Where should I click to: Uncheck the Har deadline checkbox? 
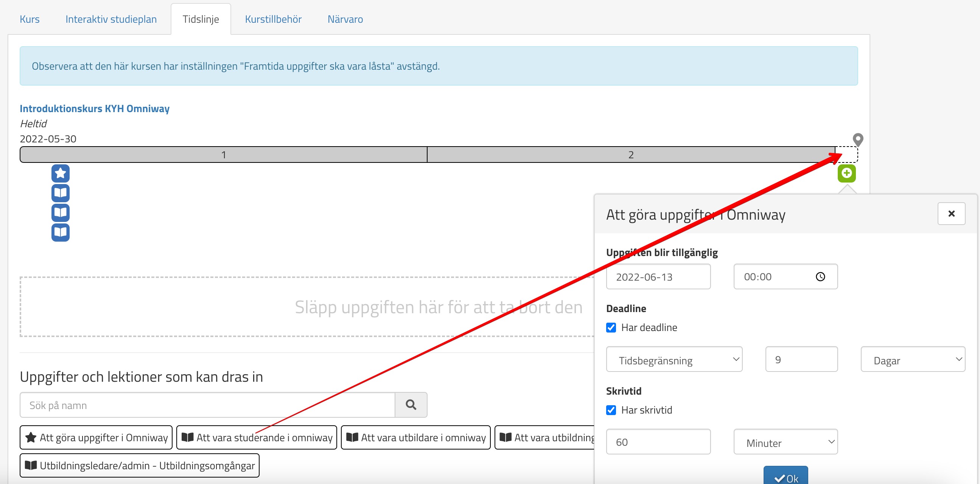(611, 328)
